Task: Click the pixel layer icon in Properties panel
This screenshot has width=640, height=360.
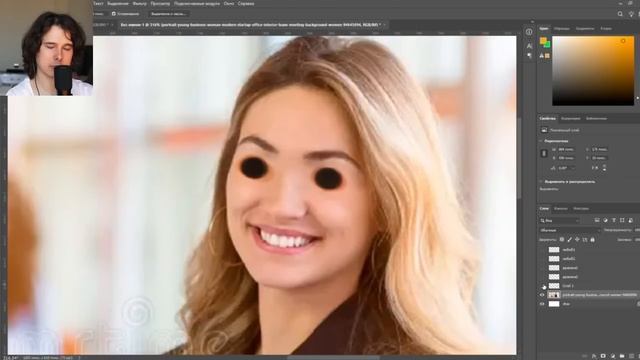Action: point(544,130)
